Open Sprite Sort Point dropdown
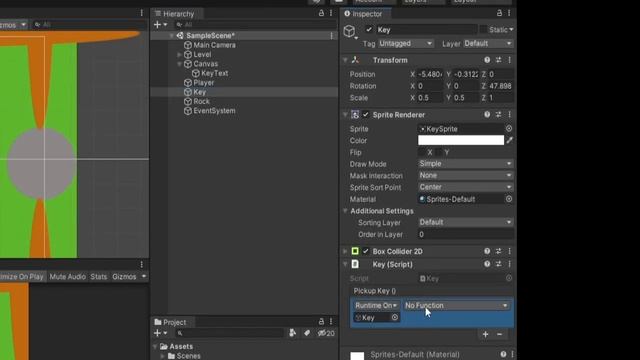This screenshot has height=360, width=640. (x=466, y=187)
